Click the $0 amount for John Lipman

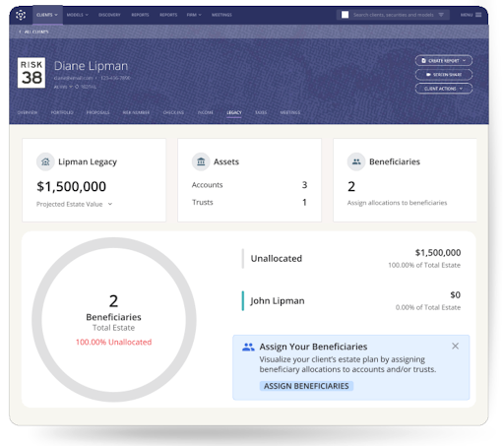pyautogui.click(x=456, y=295)
